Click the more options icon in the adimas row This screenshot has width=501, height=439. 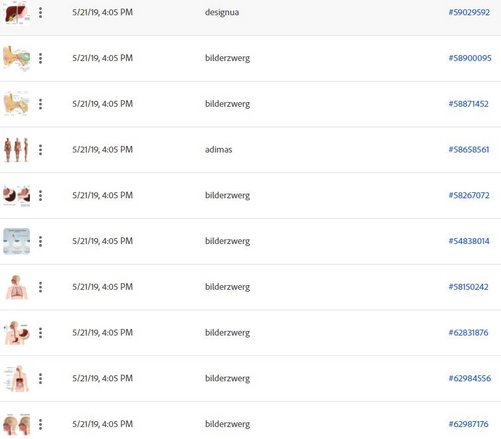[x=40, y=150]
